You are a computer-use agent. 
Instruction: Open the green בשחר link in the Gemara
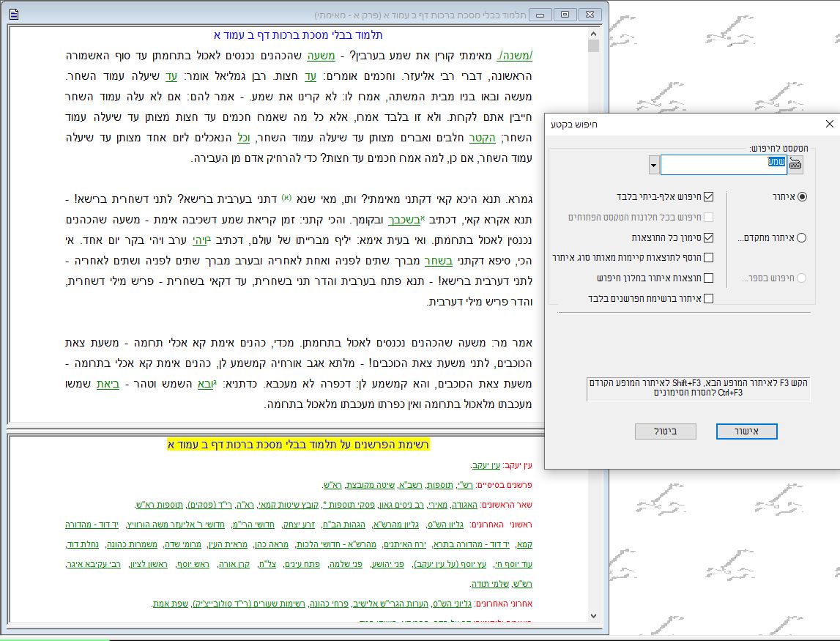[438, 261]
